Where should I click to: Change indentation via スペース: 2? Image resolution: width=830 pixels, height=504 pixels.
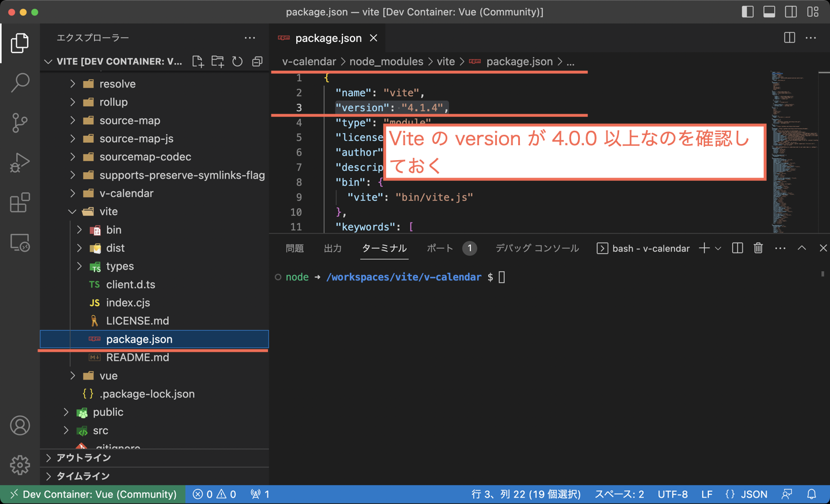(x=619, y=494)
